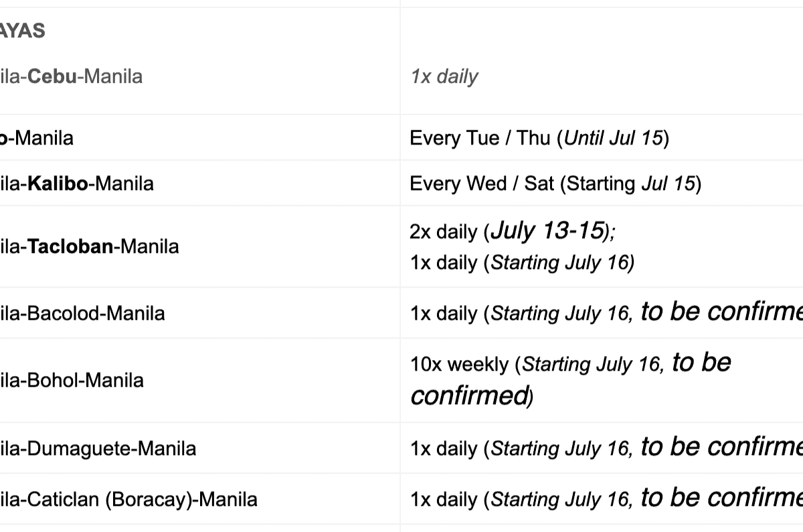The height and width of the screenshot is (532, 803).
Task: Click the Visayas section header text
Action: point(23,30)
